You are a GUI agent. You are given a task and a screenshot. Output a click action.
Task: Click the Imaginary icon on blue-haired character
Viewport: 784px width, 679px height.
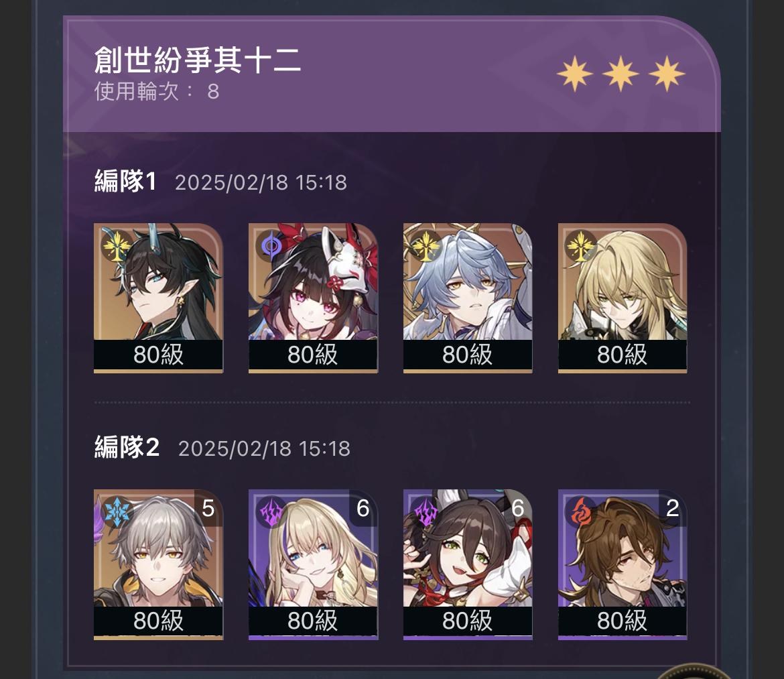[x=426, y=245]
